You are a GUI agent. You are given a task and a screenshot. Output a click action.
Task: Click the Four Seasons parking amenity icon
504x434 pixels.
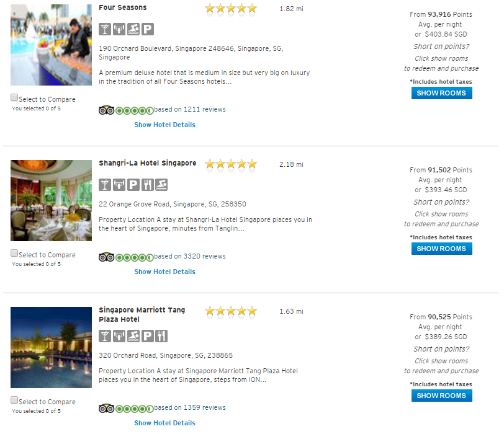tap(148, 29)
